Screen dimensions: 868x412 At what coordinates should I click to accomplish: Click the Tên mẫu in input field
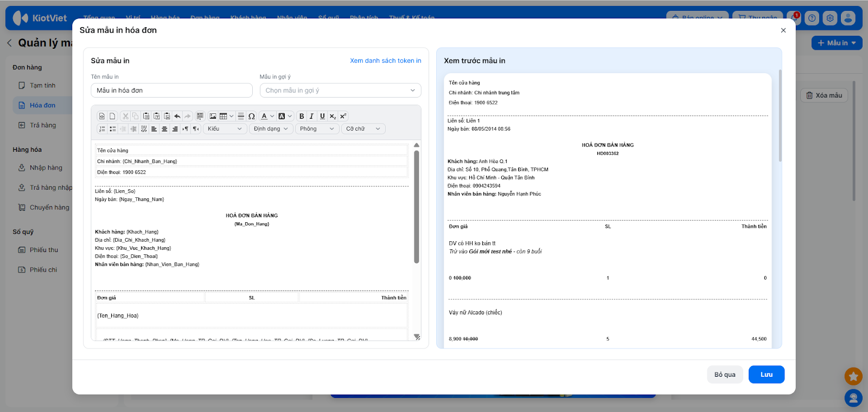(x=171, y=91)
